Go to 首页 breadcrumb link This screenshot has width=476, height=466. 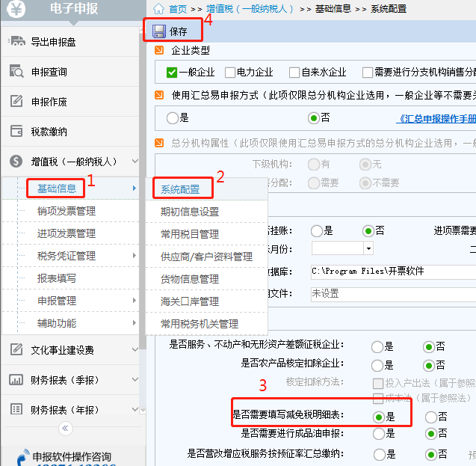pos(178,9)
